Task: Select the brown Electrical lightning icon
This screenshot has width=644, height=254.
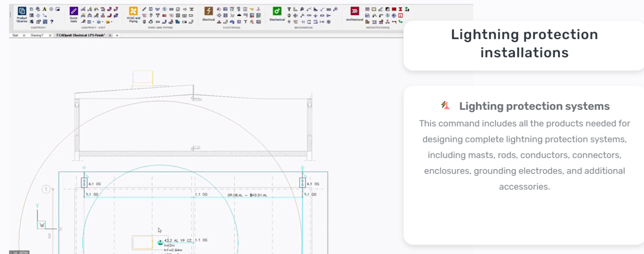Action: tap(208, 10)
